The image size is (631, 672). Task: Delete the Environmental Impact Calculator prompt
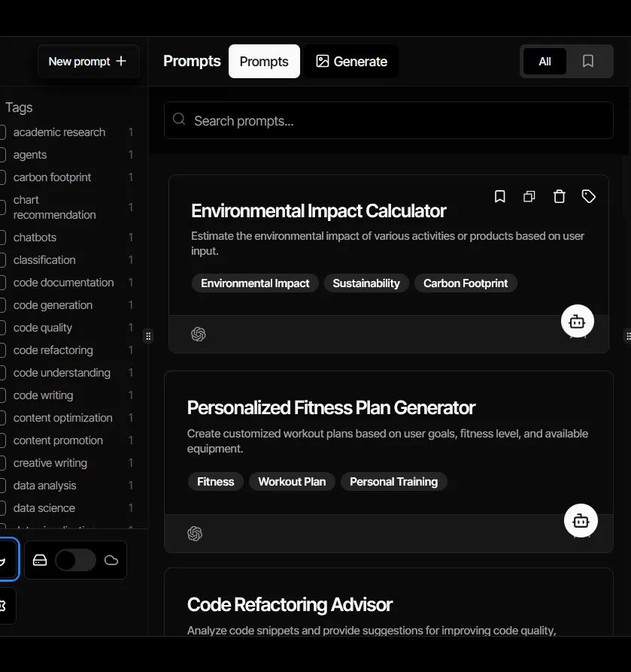point(559,196)
